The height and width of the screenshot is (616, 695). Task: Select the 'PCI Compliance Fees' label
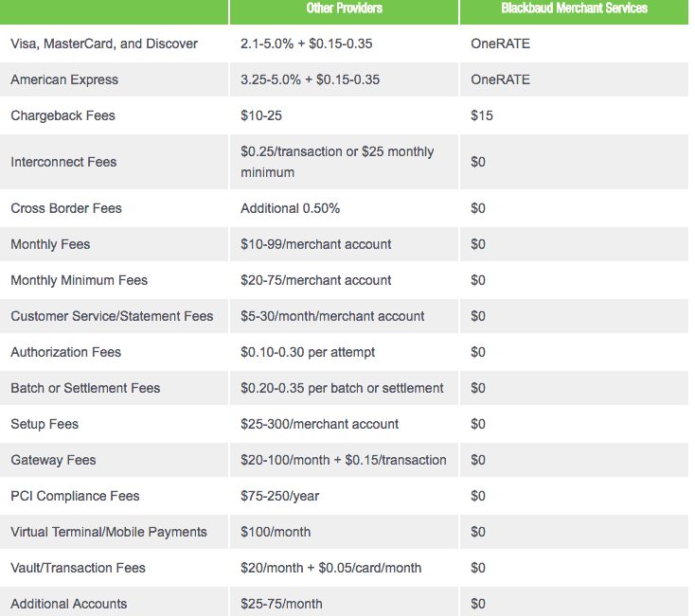tap(75, 496)
